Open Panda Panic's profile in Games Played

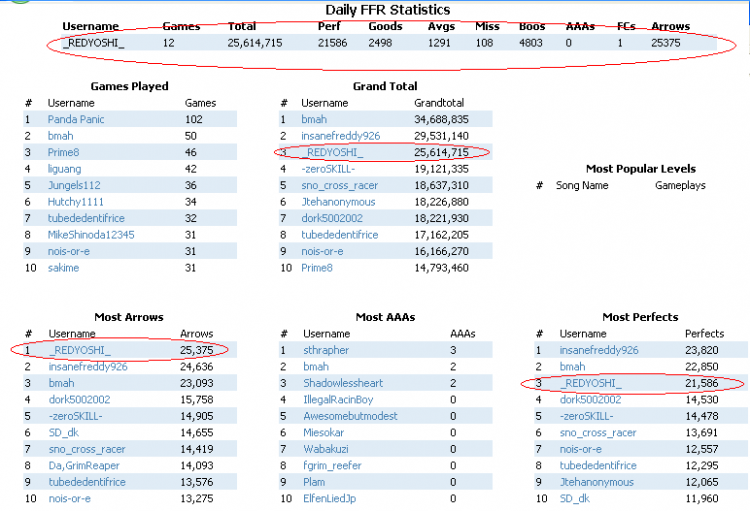pos(76,119)
